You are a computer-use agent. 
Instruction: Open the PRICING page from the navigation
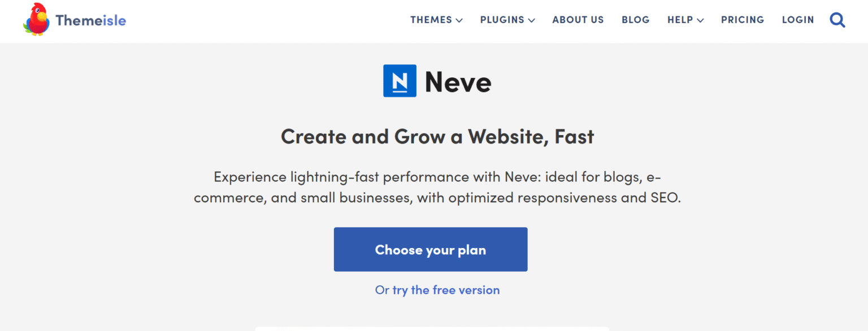(x=742, y=20)
